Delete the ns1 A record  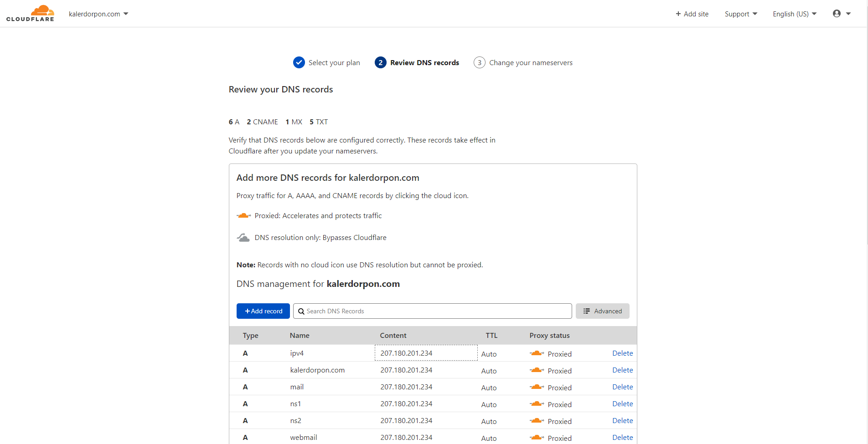[622, 404]
